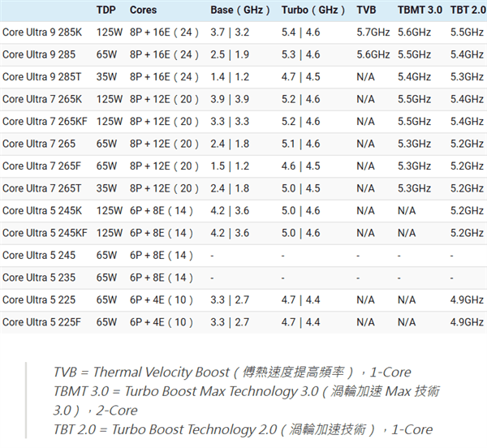
Task: Click the 5.6GHz TVB value for Ultra 9 285
Action: click(x=373, y=54)
